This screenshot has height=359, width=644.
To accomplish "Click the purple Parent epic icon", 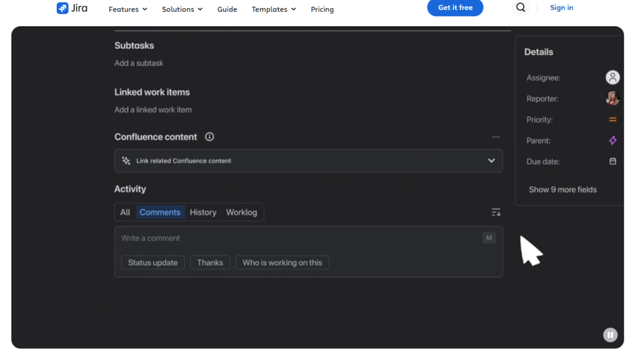I will coord(613,140).
